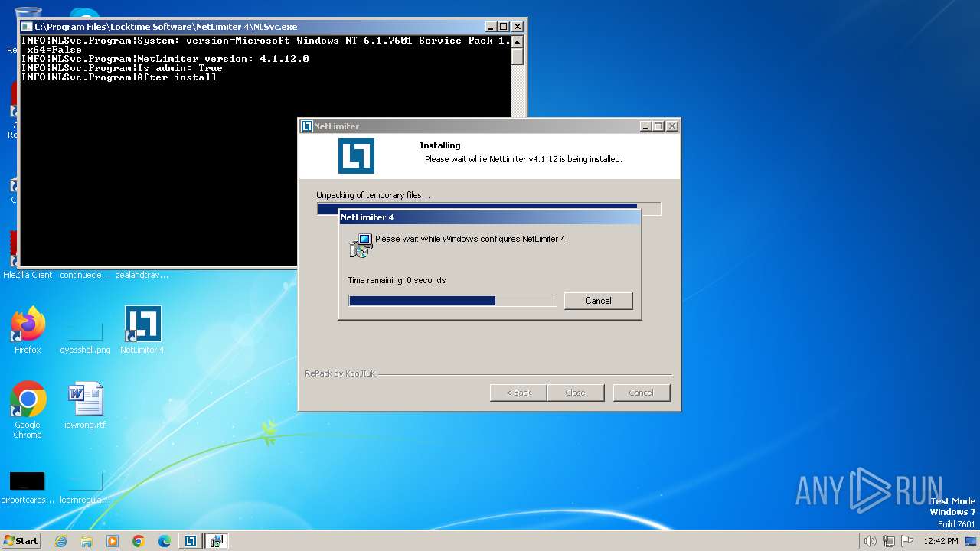Click the 'Installing' heading text

click(x=440, y=145)
